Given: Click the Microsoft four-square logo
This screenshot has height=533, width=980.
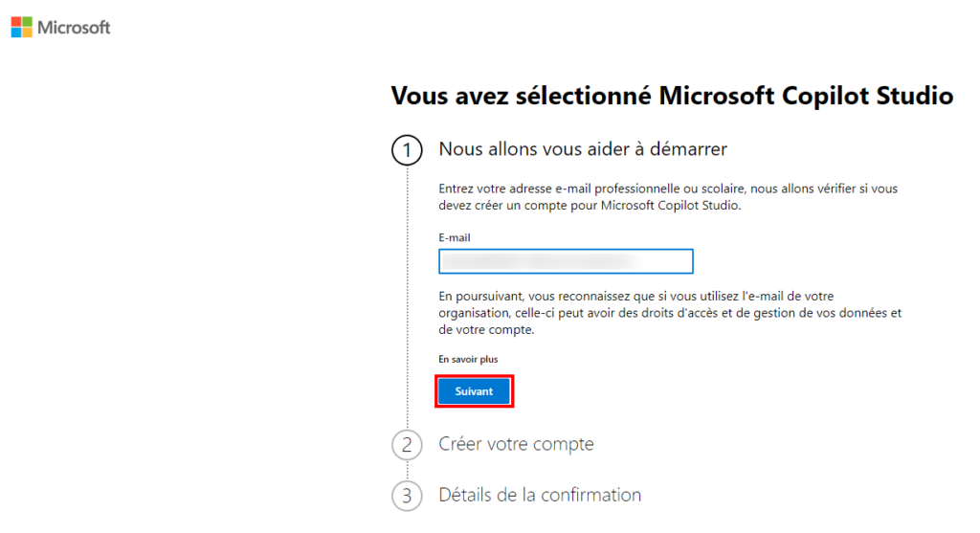Looking at the screenshot, I should coord(22,27).
